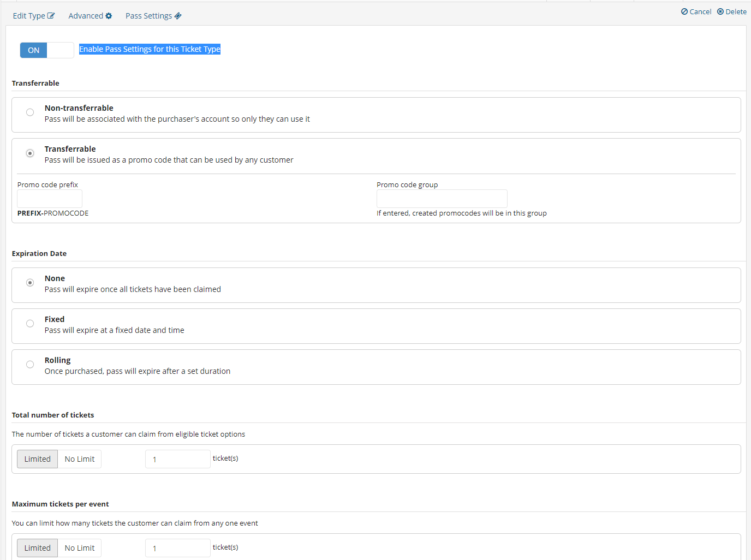Choose No Limit for total number of tickets
751x560 pixels.
pyautogui.click(x=80, y=459)
